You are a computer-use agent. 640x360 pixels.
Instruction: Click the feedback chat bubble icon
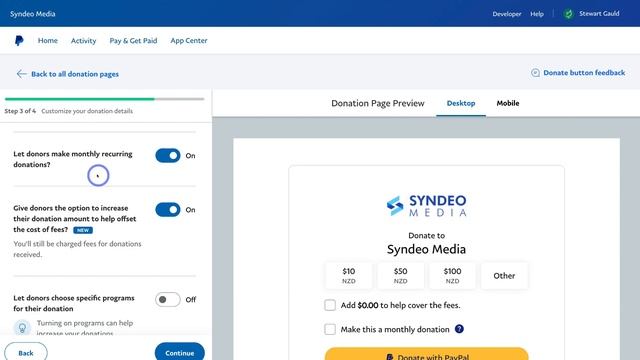(535, 73)
